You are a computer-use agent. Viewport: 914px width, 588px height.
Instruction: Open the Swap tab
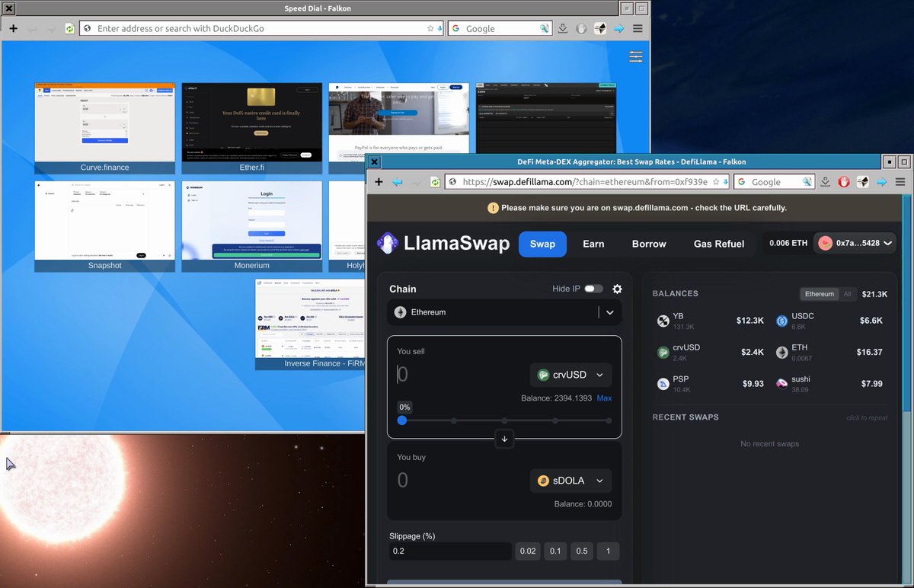pyautogui.click(x=542, y=244)
